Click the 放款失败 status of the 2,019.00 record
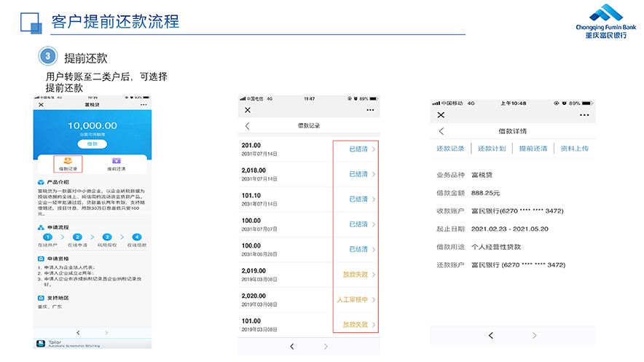Image resolution: width=644 pixels, height=362 pixels. (x=356, y=275)
